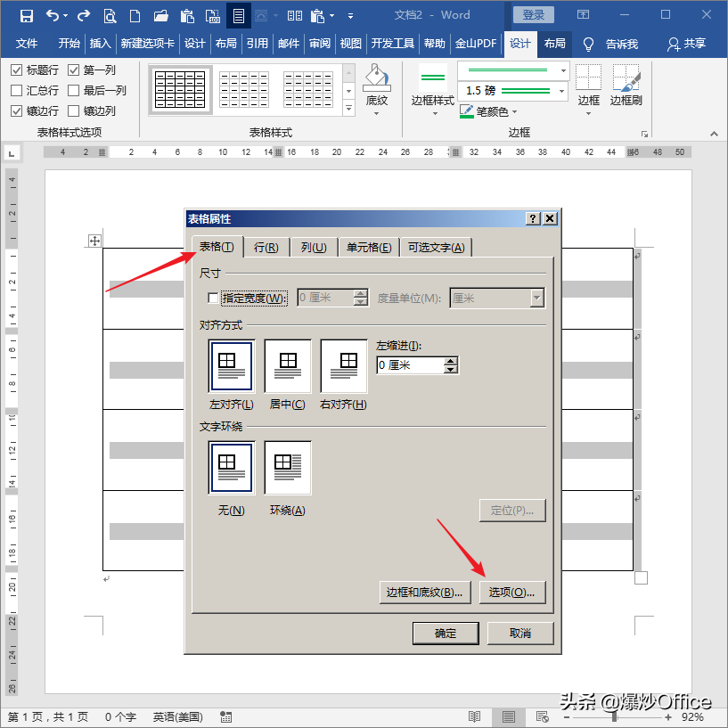Switch to Print Layout view icon
The height and width of the screenshot is (728, 728).
pos(509,716)
